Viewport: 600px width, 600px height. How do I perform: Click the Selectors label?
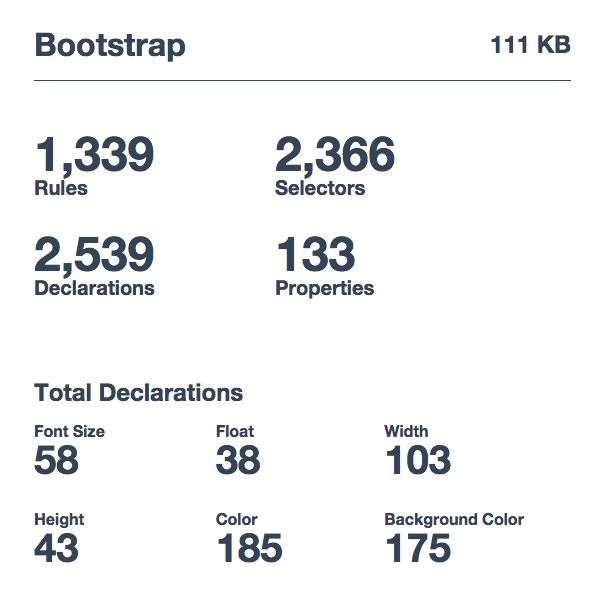(320, 188)
